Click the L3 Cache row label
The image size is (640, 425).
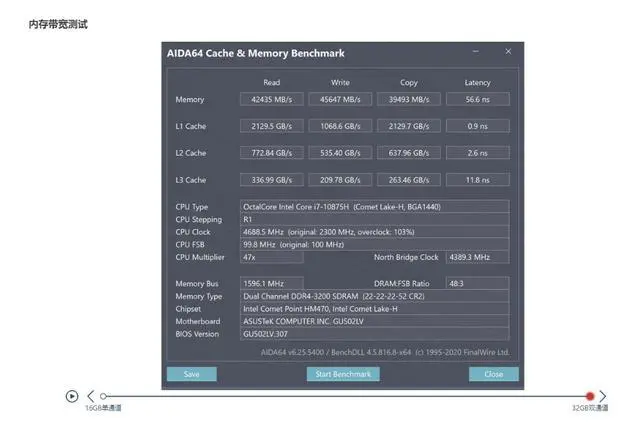tap(191, 180)
